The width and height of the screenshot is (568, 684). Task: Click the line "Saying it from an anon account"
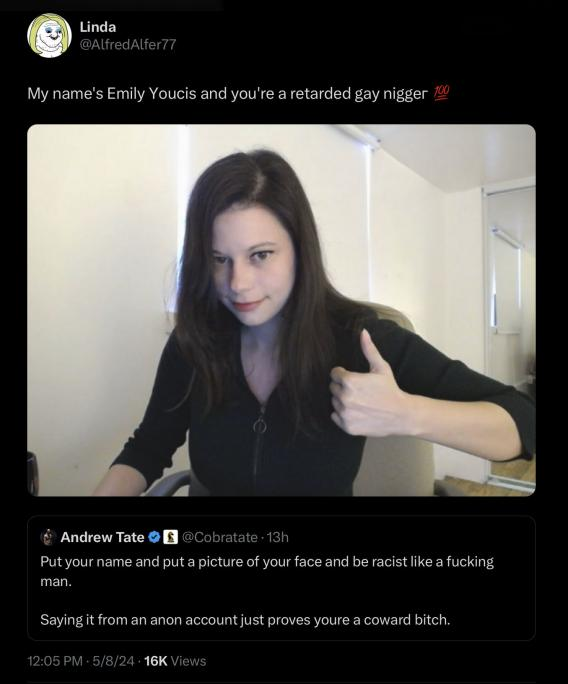pyautogui.click(x=245, y=619)
